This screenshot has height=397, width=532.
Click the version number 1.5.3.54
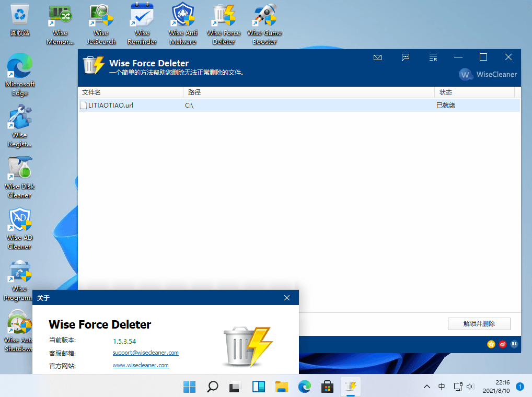click(x=124, y=342)
